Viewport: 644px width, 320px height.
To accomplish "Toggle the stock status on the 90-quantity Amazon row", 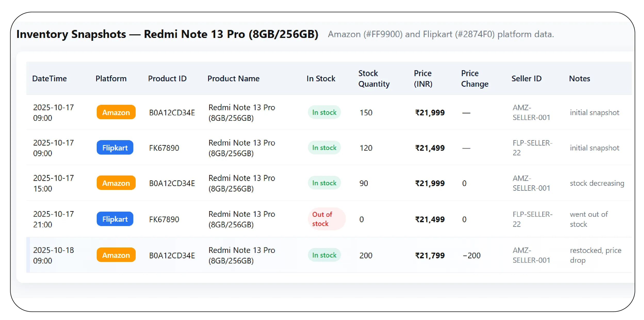I will [324, 183].
